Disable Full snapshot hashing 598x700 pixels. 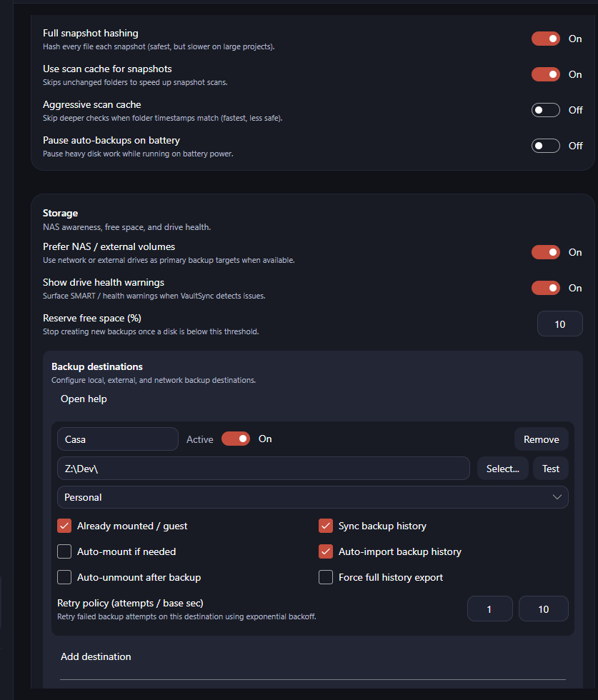click(x=545, y=39)
